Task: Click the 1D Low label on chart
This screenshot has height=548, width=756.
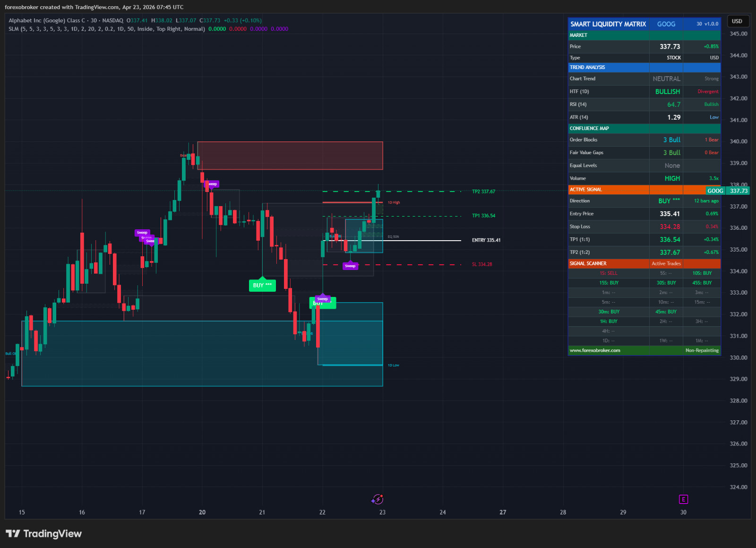Action: [x=393, y=365]
